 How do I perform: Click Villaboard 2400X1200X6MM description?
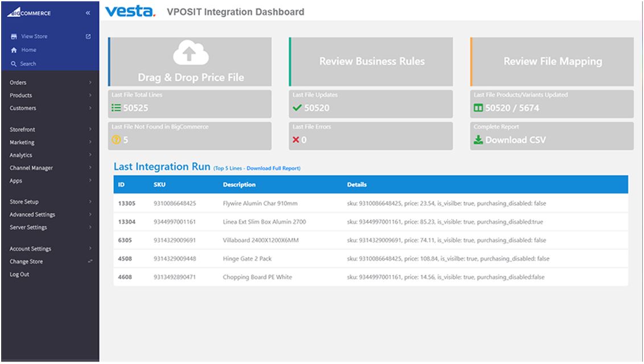tap(261, 241)
